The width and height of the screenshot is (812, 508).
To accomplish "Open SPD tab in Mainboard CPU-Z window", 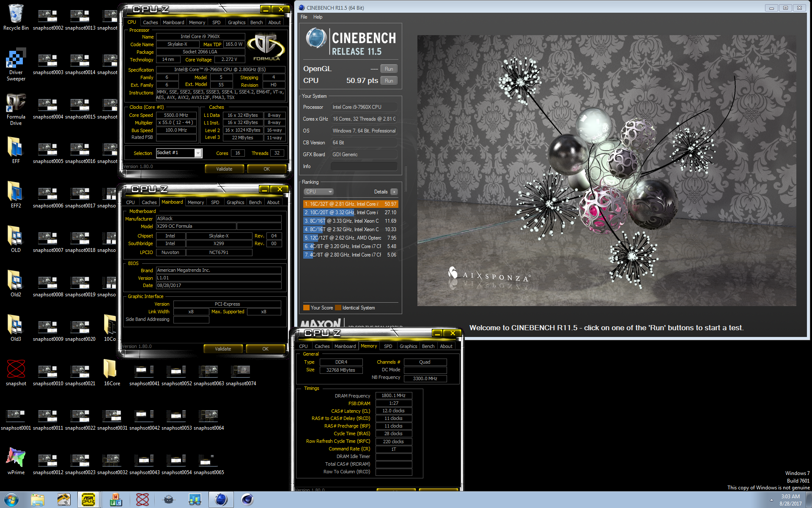I will [x=215, y=202].
